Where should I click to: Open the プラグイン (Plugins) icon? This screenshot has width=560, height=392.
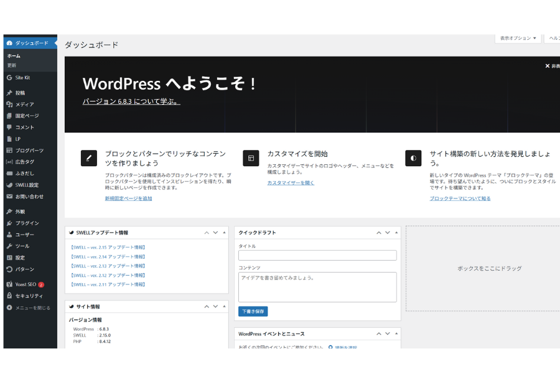9,223
